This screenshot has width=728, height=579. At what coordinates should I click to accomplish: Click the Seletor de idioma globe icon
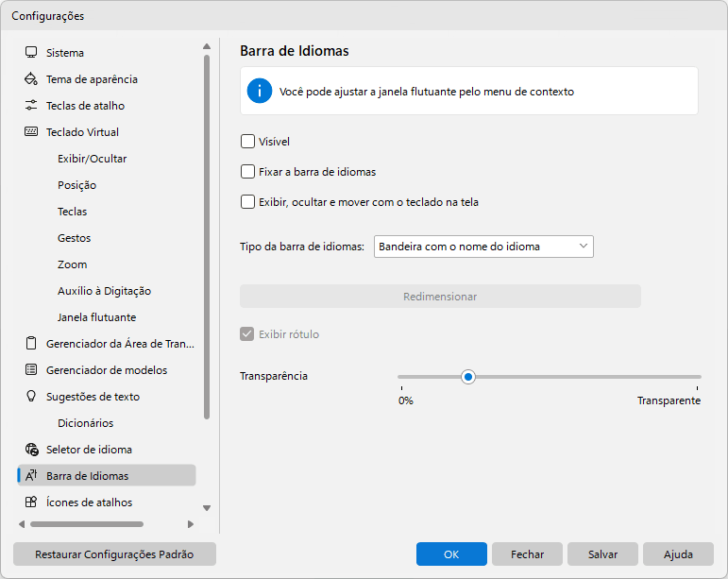[x=31, y=450]
